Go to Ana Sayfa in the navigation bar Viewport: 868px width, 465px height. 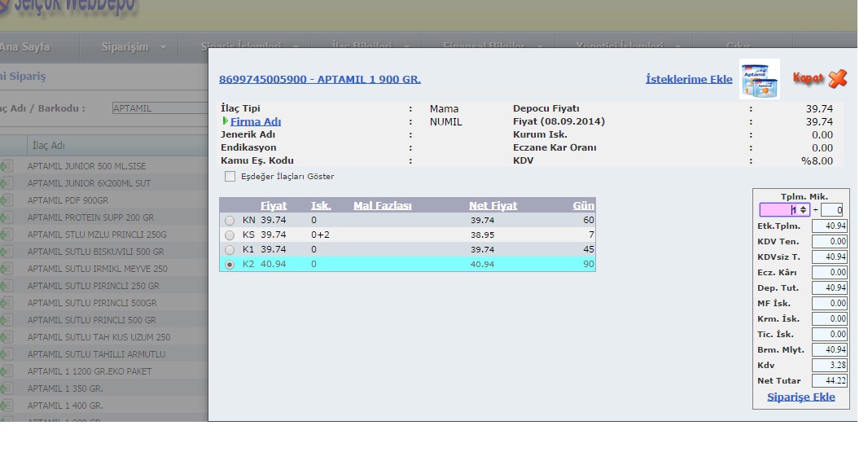[x=25, y=47]
